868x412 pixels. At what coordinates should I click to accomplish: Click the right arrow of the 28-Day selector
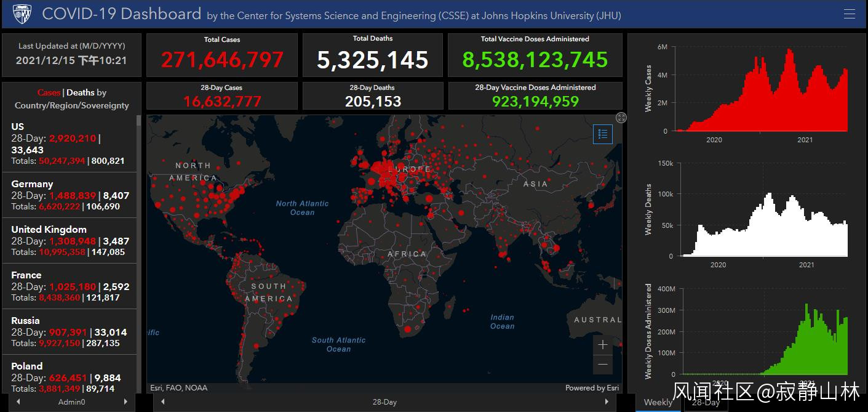click(607, 402)
